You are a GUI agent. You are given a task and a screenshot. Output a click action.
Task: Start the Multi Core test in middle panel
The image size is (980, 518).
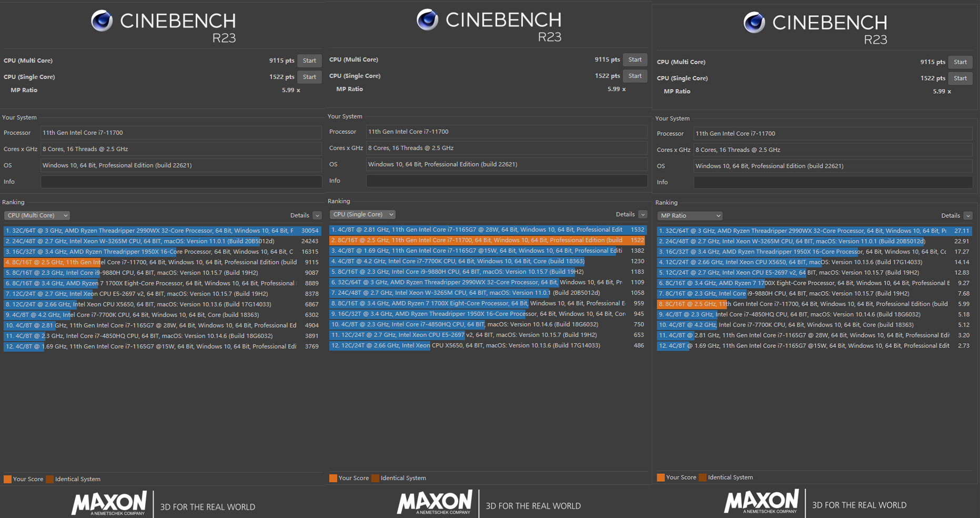point(635,59)
